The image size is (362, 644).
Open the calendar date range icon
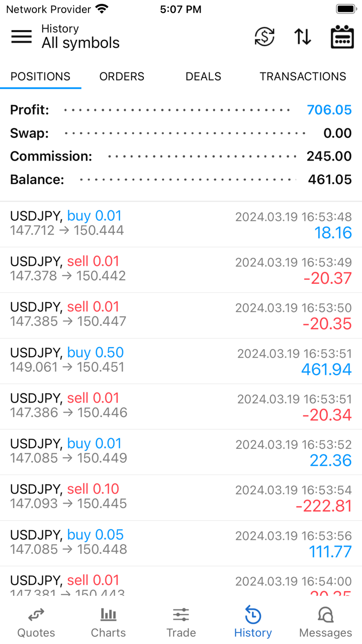pos(342,37)
